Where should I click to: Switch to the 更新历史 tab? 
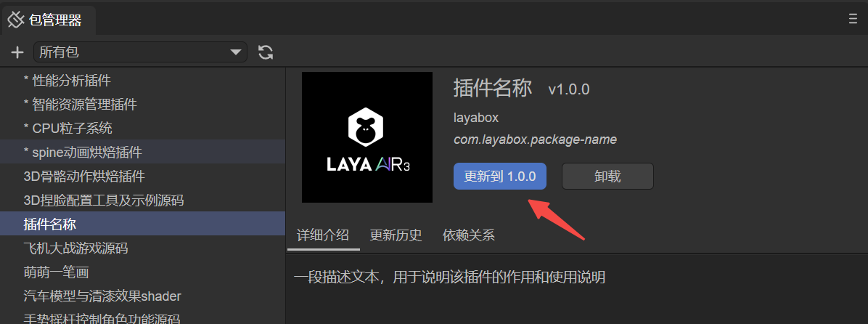(x=396, y=235)
